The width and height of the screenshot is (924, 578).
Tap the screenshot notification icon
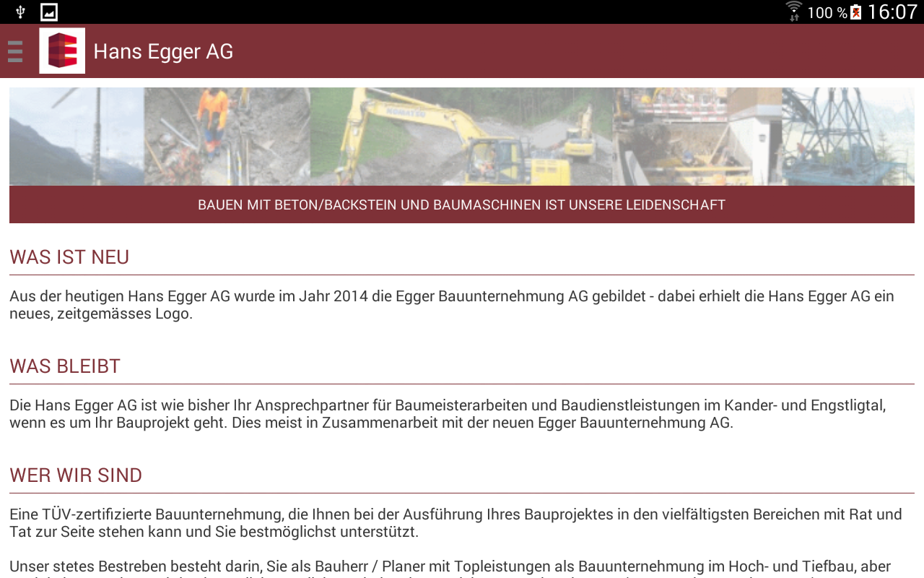coord(49,12)
